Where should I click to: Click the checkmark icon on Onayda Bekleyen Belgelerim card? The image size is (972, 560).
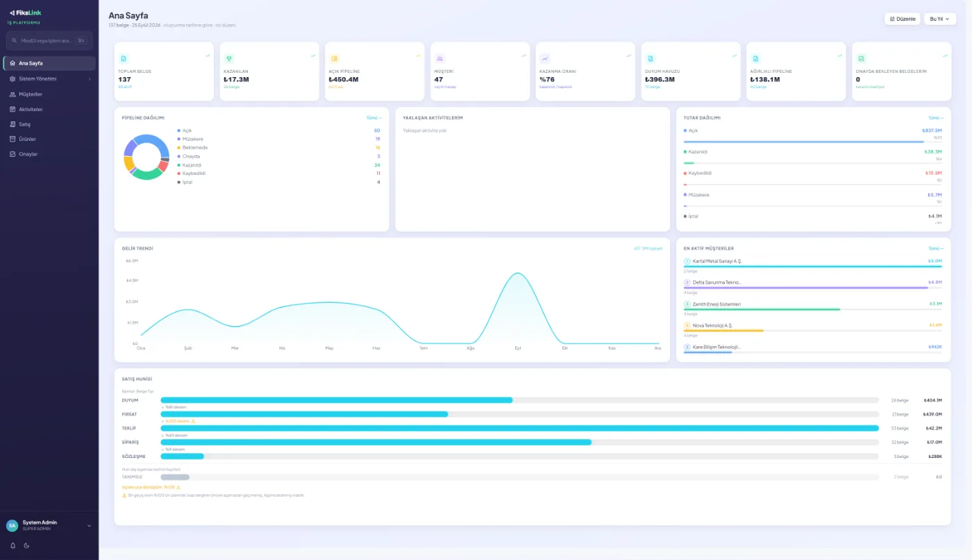point(861,59)
